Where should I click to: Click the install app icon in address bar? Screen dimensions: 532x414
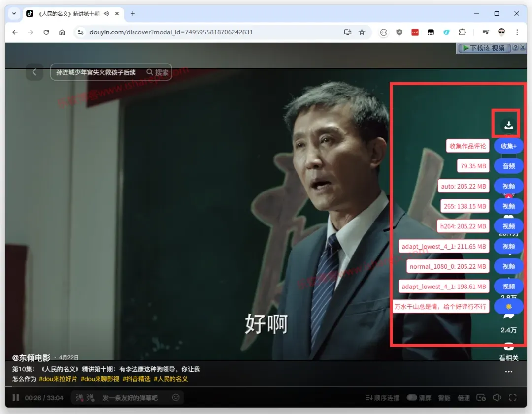tap(347, 32)
